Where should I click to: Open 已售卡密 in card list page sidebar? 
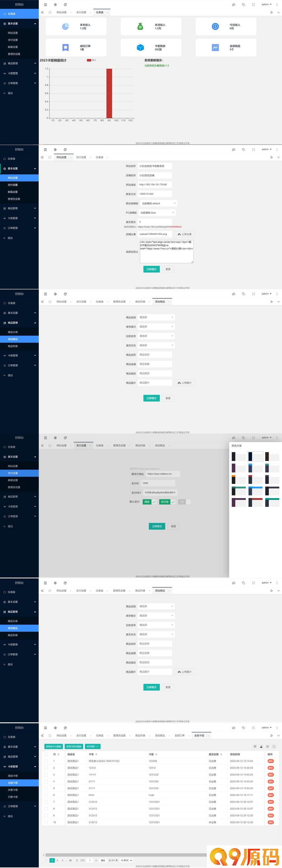pyautogui.click(x=19, y=797)
